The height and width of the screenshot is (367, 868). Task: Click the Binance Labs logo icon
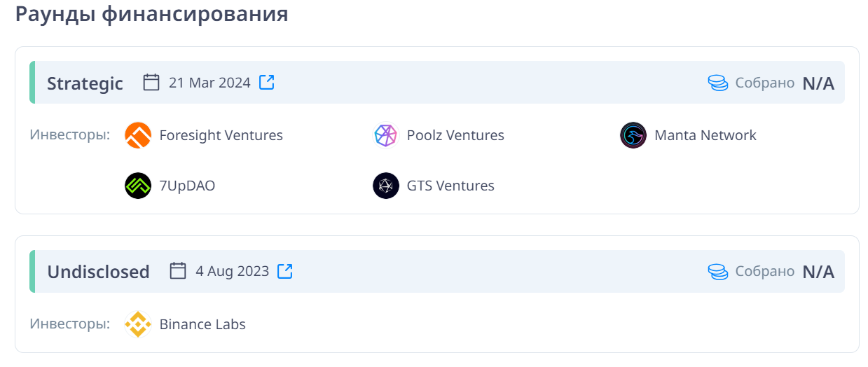pyautogui.click(x=138, y=324)
